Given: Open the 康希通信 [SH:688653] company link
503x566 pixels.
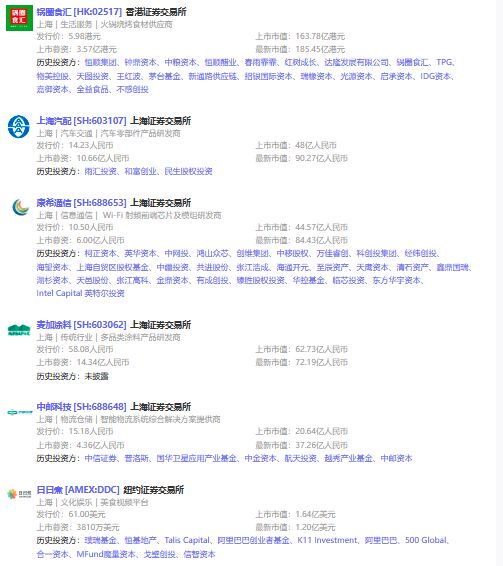Looking at the screenshot, I should tap(81, 203).
